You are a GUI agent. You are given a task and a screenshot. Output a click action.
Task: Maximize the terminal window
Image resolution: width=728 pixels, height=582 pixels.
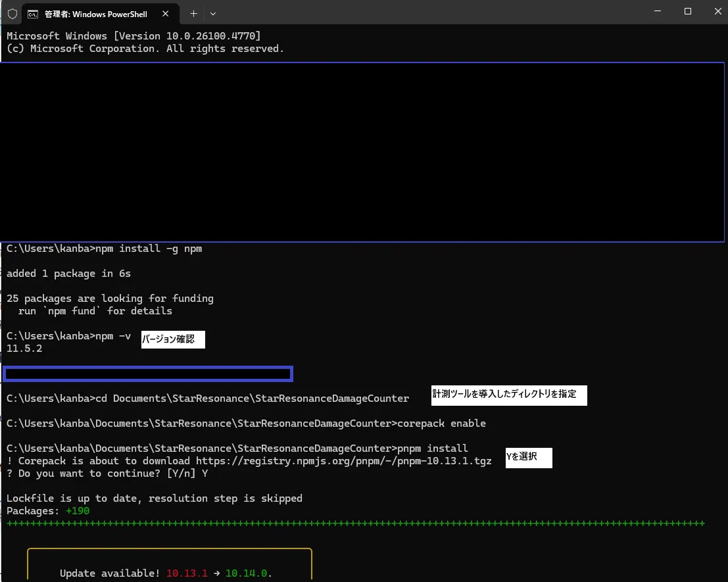(688, 12)
